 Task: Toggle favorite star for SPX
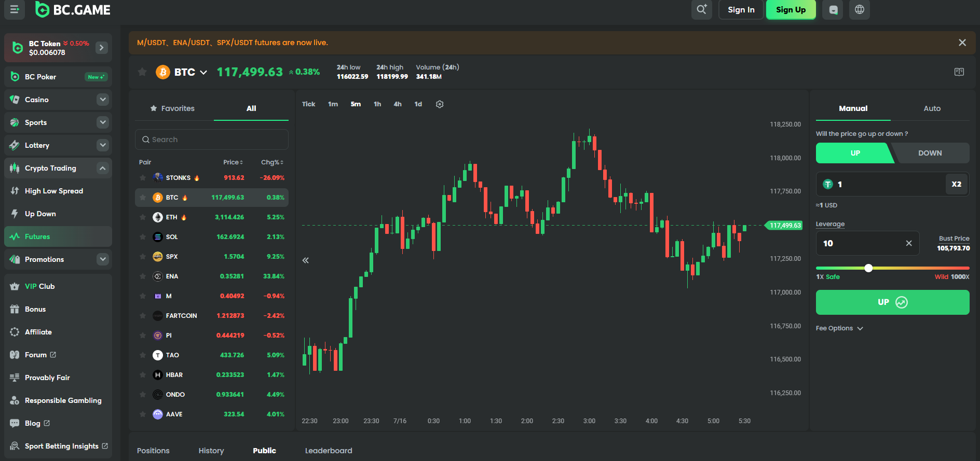click(143, 257)
